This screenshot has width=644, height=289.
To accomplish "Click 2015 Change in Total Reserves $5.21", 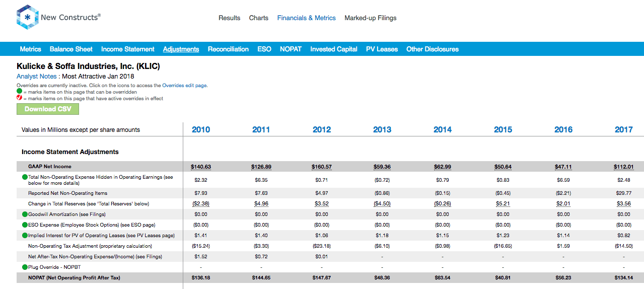I will tap(503, 204).
